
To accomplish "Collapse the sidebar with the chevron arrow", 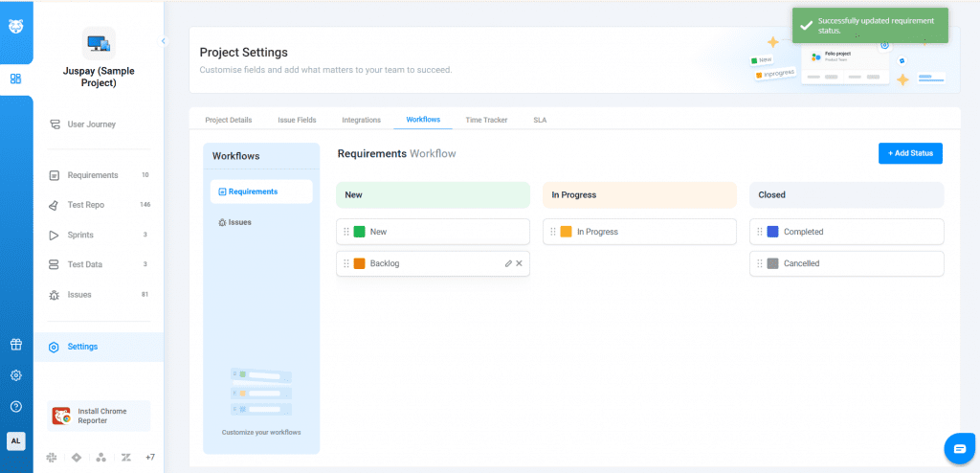I will [x=163, y=41].
